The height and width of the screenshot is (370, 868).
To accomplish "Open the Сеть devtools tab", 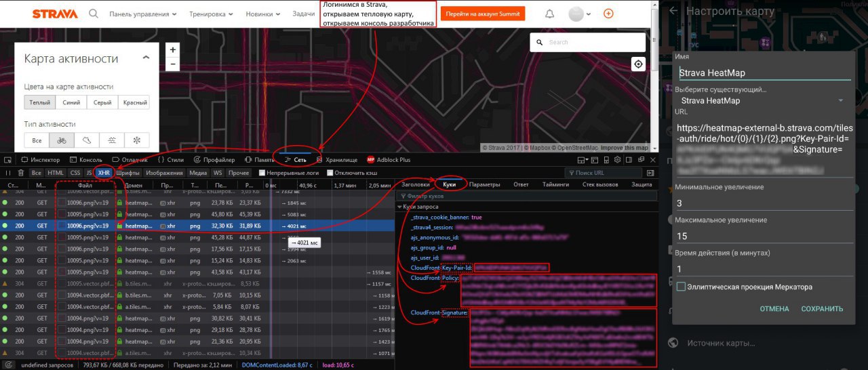I will pyautogui.click(x=297, y=160).
